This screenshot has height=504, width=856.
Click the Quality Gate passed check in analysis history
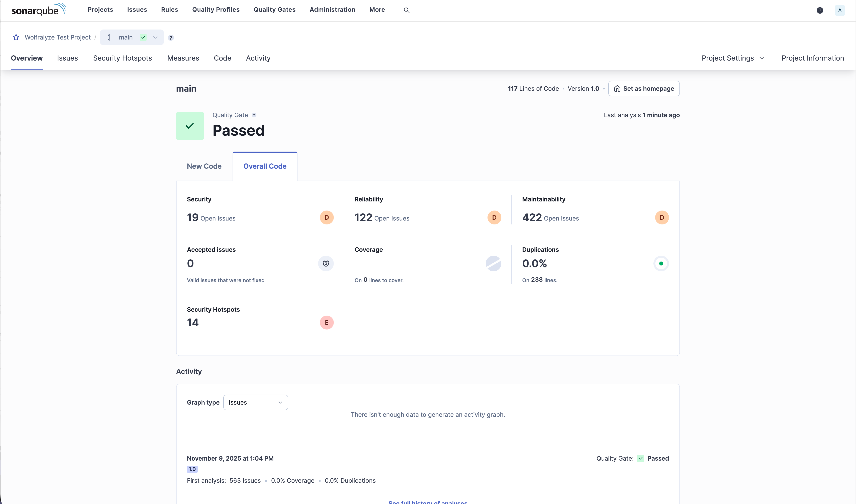tap(641, 458)
